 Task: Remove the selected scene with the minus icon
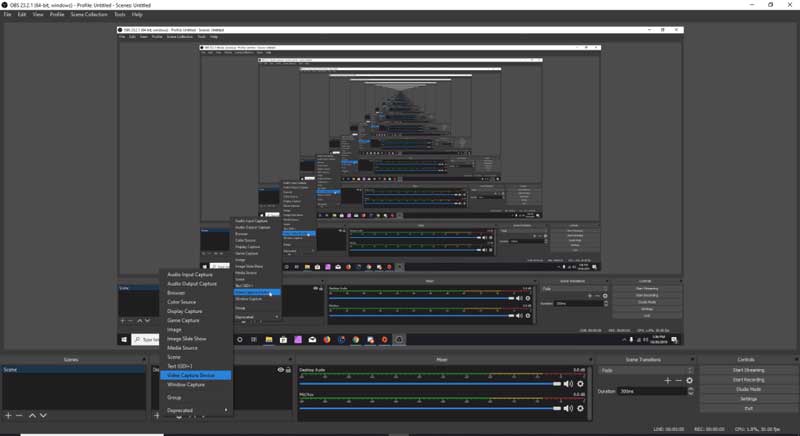click(x=19, y=416)
